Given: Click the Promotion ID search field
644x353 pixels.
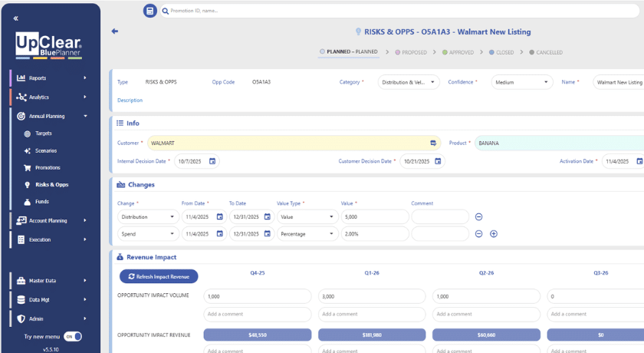Looking at the screenshot, I should pos(399,11).
